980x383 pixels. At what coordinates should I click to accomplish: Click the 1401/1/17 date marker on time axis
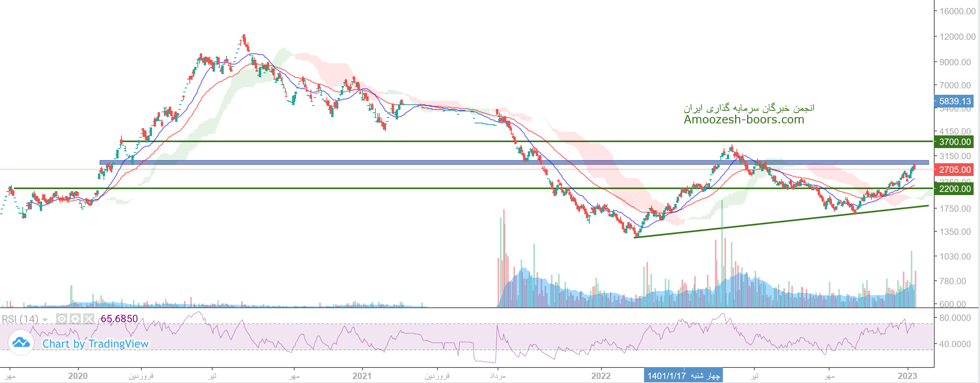[x=683, y=376]
